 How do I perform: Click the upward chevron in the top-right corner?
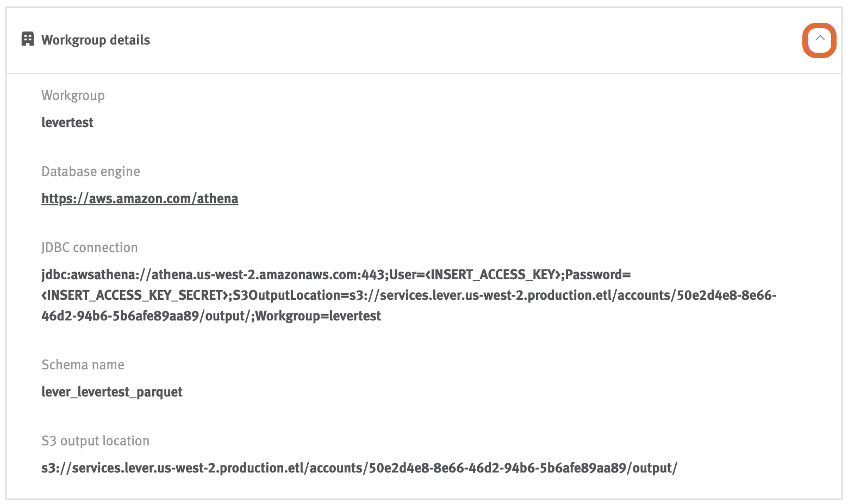pyautogui.click(x=819, y=40)
